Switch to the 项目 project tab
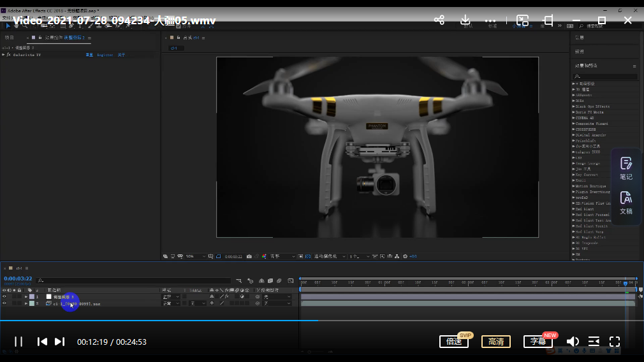This screenshot has width=644, height=362. click(9, 38)
